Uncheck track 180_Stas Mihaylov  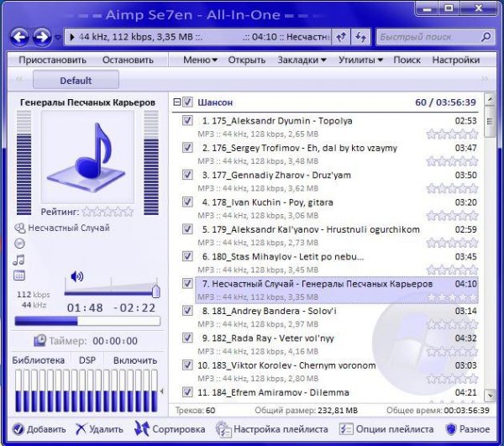coord(187,256)
